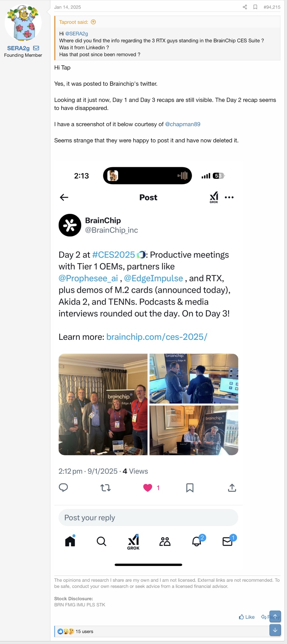
Task: Bookmark this forum post using the header icon
Action: 255,7
